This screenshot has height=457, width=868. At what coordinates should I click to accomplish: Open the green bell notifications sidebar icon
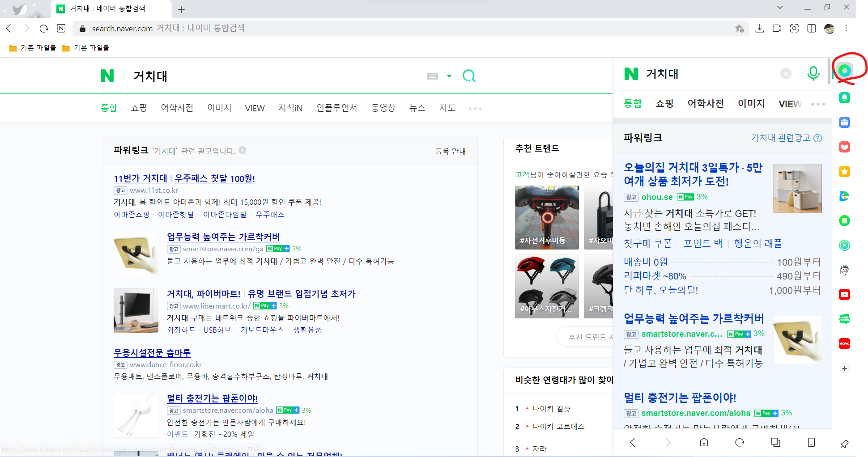coord(844,97)
